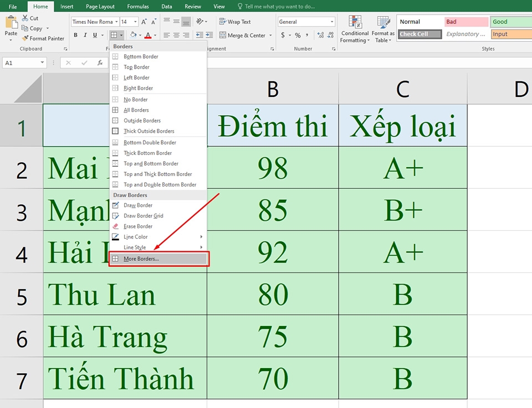The image size is (532, 408).
Task: Expand Line Style submenu
Action: point(158,247)
